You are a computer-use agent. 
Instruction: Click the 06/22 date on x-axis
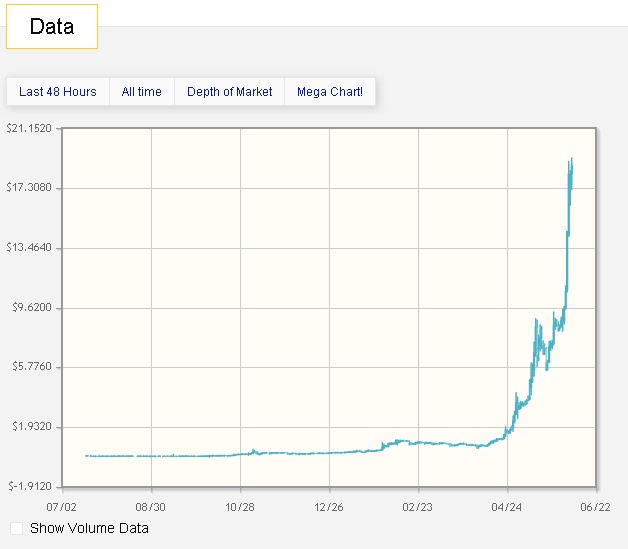pos(596,506)
